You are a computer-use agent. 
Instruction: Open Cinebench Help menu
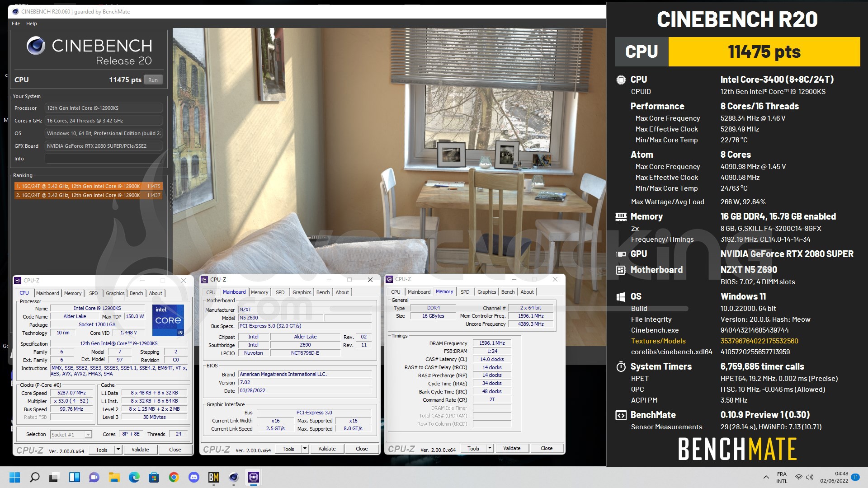(x=32, y=23)
